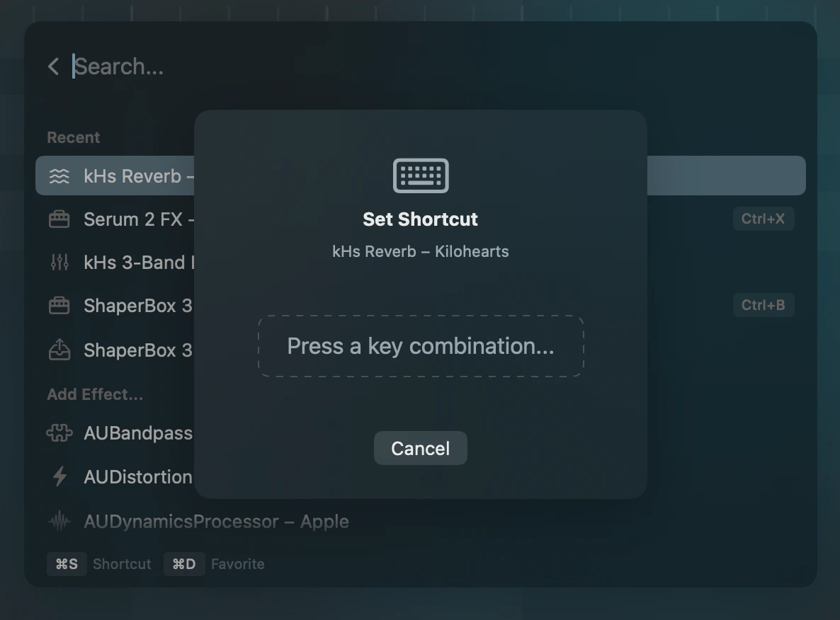Click the sliders icon for kHs 3-Band

tap(59, 262)
